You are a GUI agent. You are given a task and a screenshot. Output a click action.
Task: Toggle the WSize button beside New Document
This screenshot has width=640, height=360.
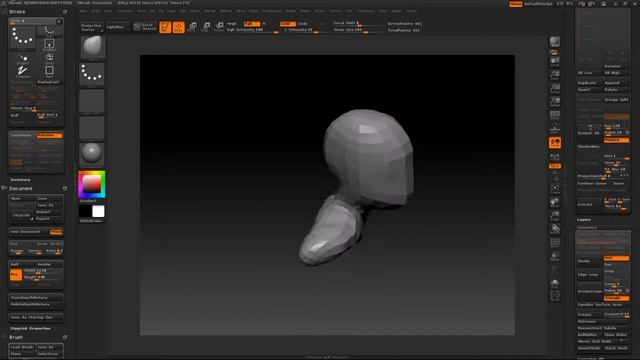(56, 232)
